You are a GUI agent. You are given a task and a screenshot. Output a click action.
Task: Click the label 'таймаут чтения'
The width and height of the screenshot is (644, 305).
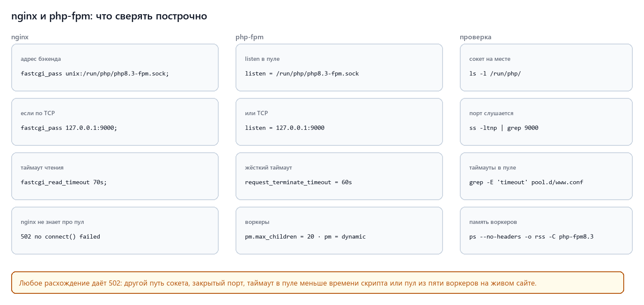(42, 168)
